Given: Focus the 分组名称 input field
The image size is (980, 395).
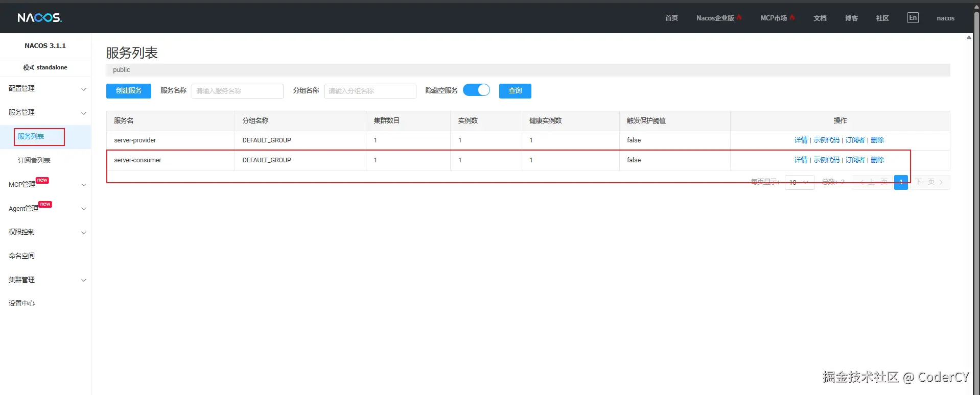Looking at the screenshot, I should pyautogui.click(x=370, y=91).
